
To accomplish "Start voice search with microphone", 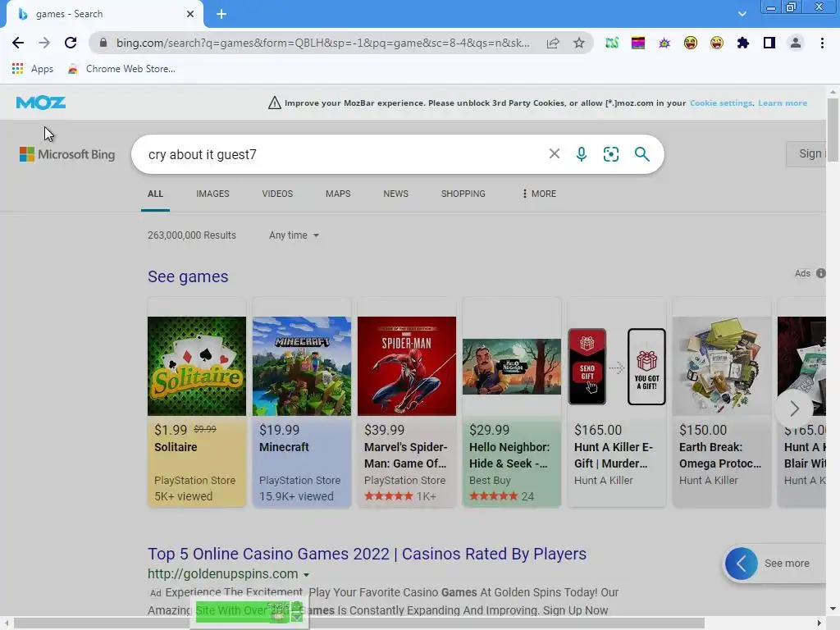I will (582, 154).
